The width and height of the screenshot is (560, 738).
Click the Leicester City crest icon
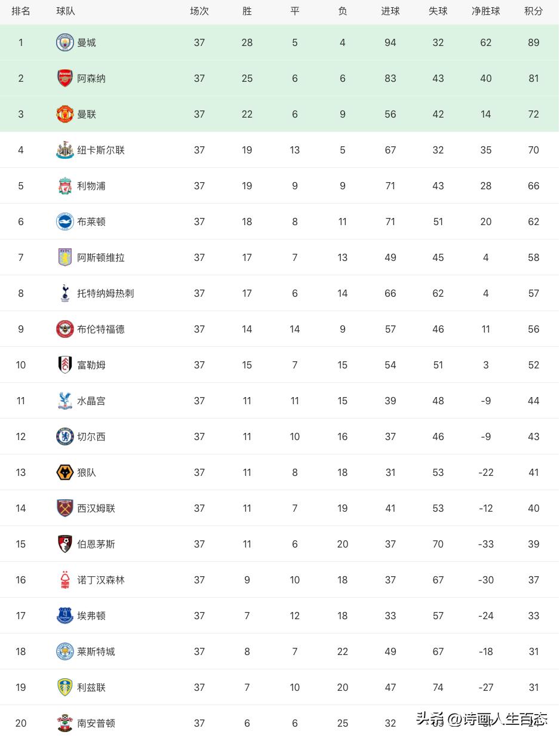click(x=64, y=651)
